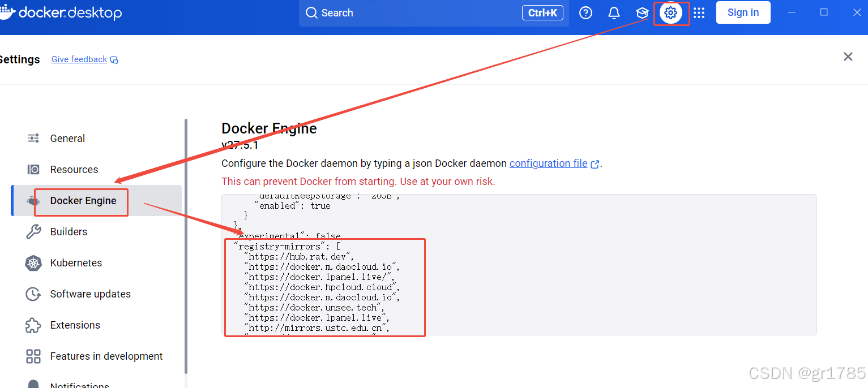
Task: Click the feedback speech bubble icon
Action: 114,60
